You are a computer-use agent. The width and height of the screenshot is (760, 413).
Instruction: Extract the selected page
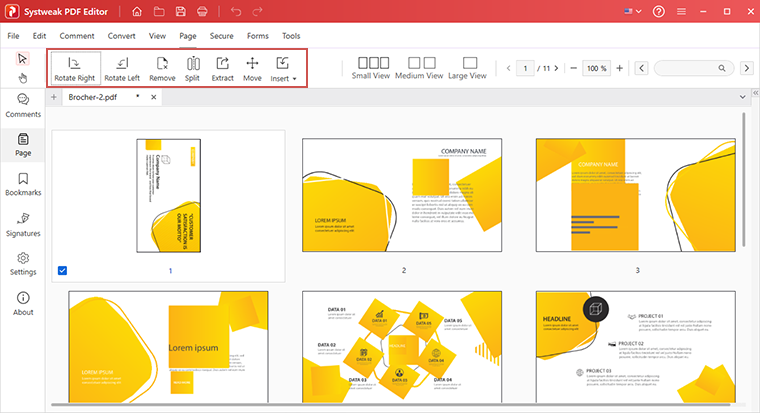222,68
